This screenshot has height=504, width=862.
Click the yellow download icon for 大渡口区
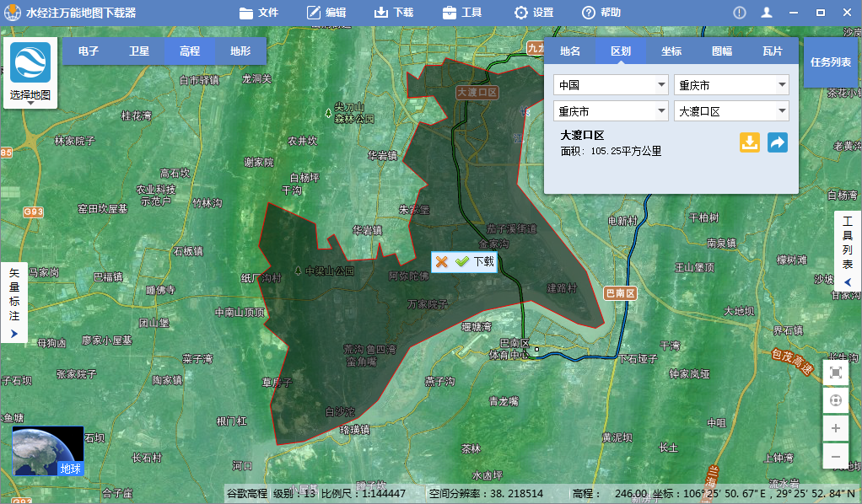(749, 142)
